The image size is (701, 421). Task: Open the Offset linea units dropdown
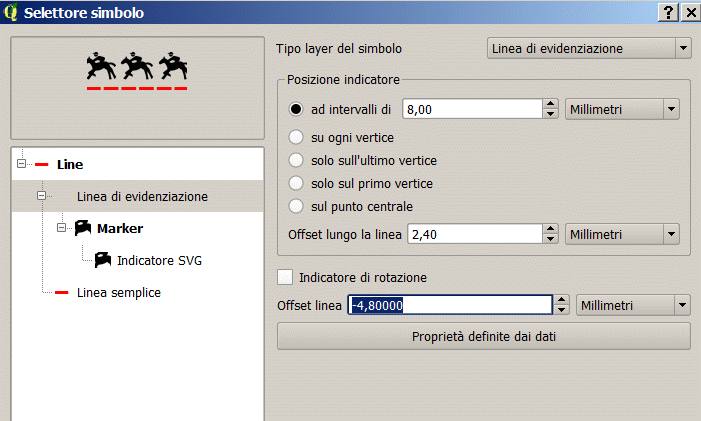(x=634, y=305)
